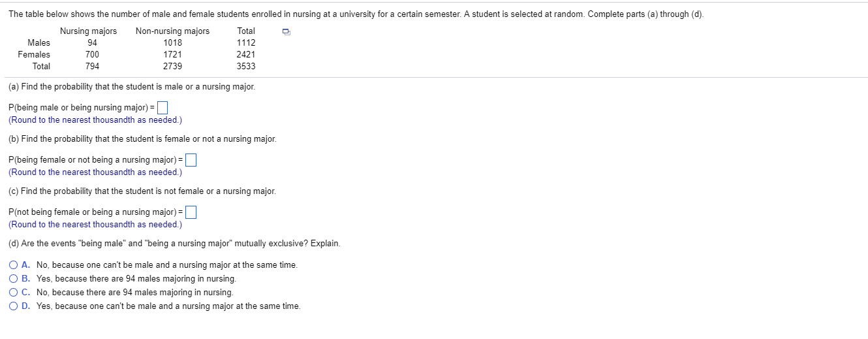Click the 700 female nursing majors cell

pyautogui.click(x=92, y=55)
